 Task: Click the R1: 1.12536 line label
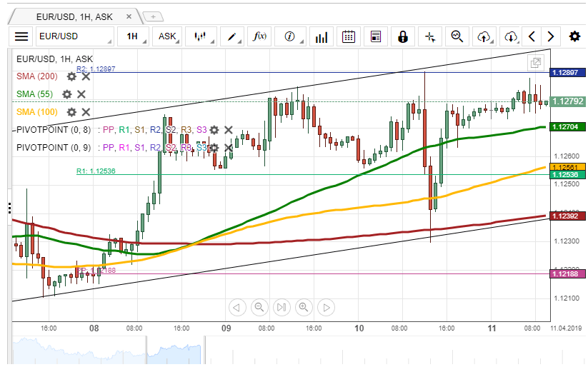(x=96, y=171)
